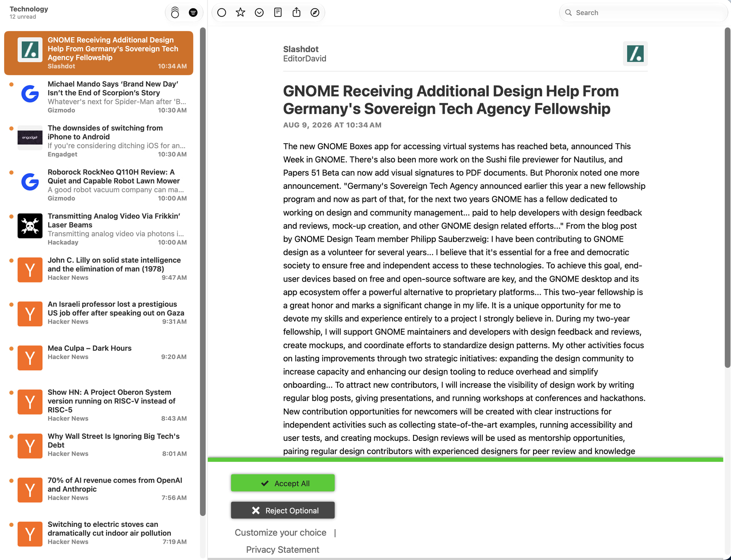Click the article list scrollbar

pos(203,271)
